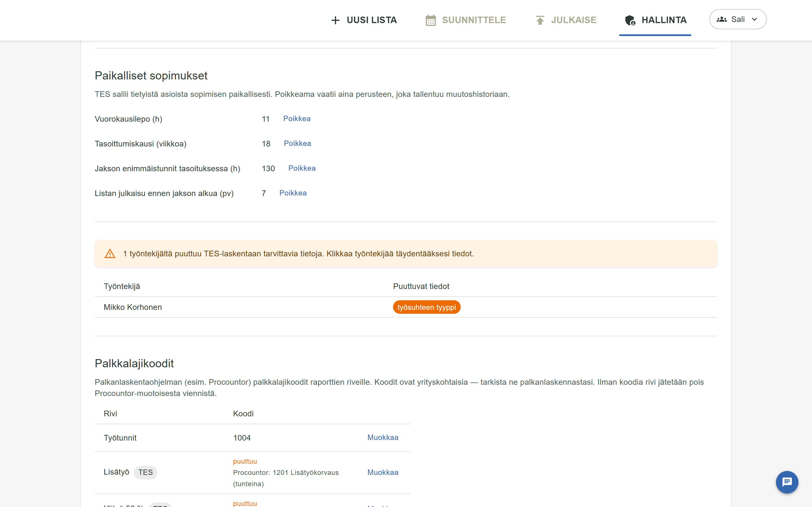Click the shield icon beside Hallinta

[x=630, y=20]
